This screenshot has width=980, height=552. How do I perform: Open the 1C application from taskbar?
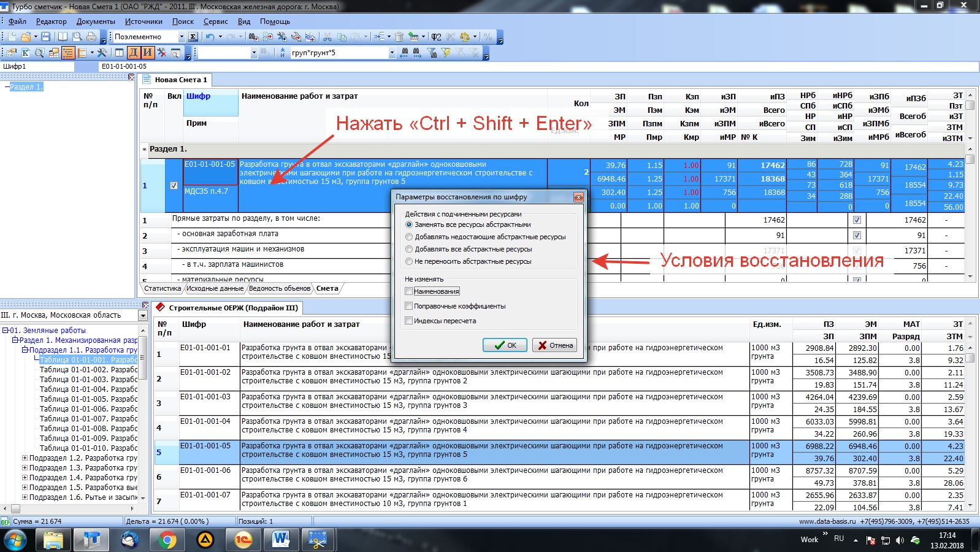click(x=243, y=540)
